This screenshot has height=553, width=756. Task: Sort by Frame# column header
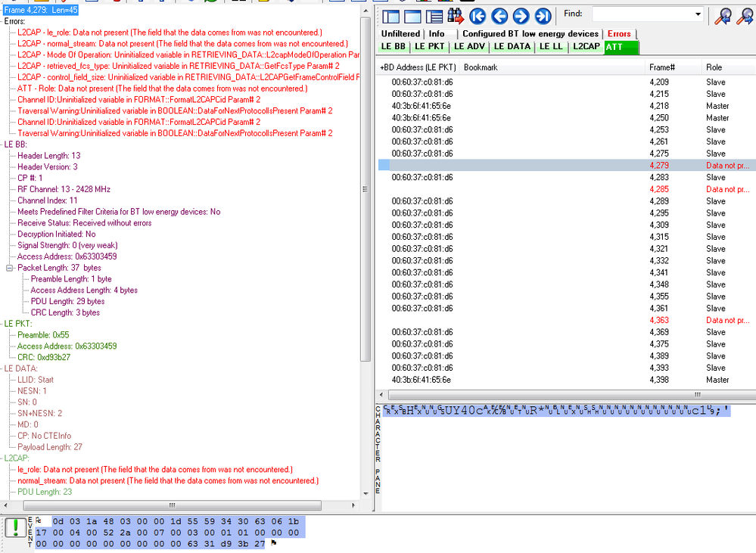[x=673, y=67]
